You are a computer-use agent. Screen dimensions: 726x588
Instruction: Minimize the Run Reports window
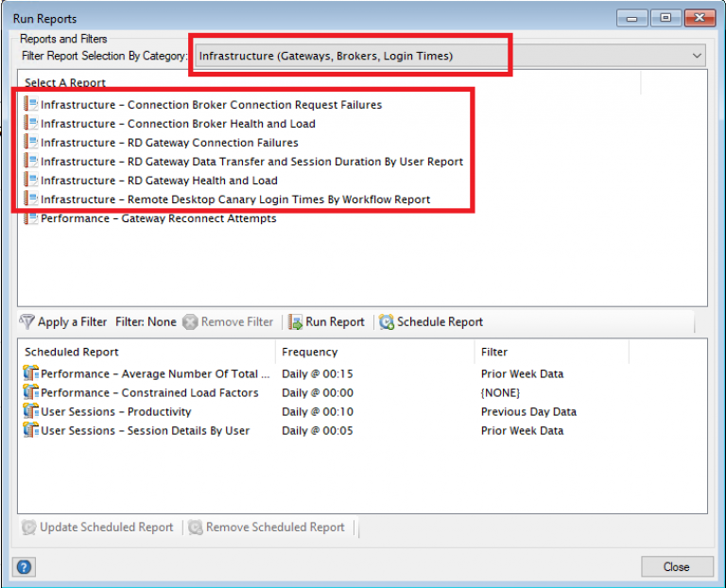tap(631, 18)
